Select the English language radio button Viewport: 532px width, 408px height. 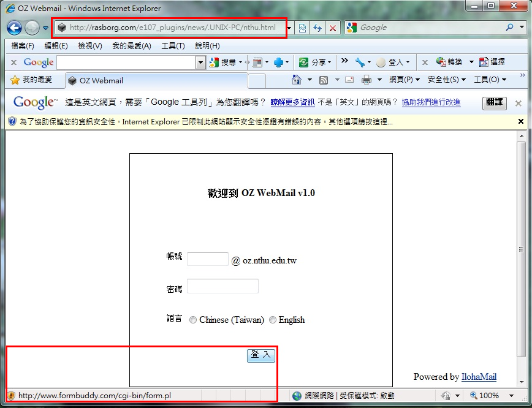coord(273,320)
